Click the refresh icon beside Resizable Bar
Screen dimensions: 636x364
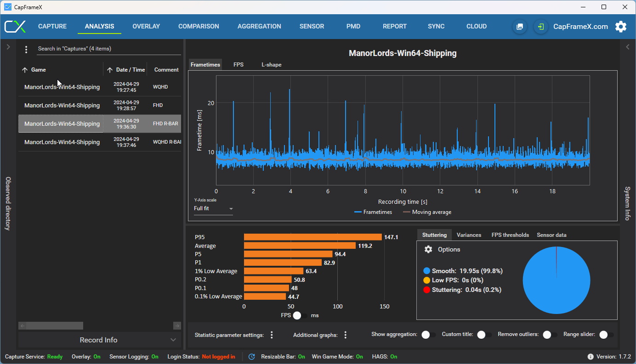[251, 357]
